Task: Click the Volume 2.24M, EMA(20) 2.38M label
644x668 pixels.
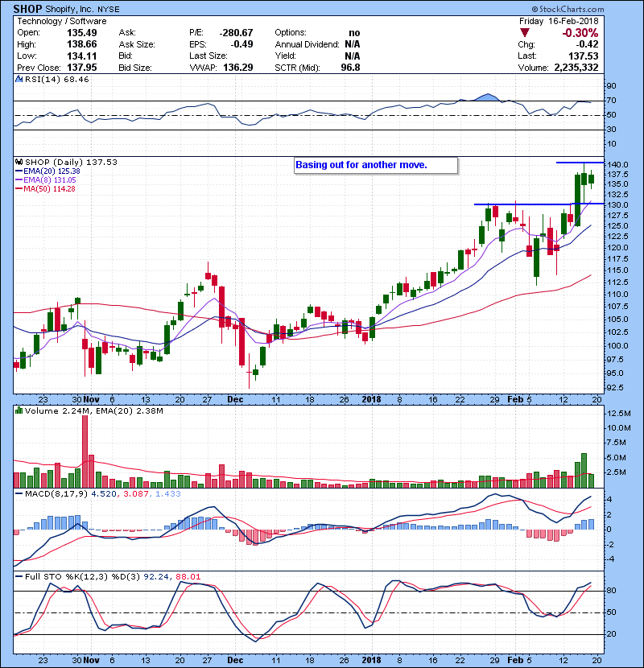Action: 94,411
